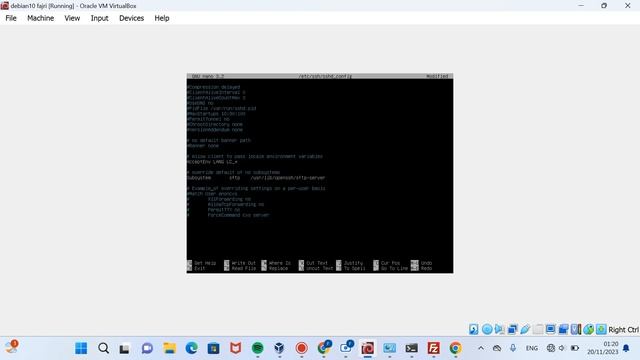Image resolution: width=640 pixels, height=360 pixels.
Task: Switch to the running debian10 VM taskbar icon
Action: pyautogui.click(x=367, y=348)
